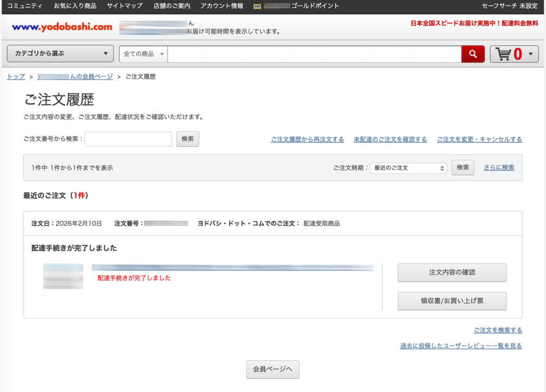Click the ご注文履歴から再注文する link
The image size is (546, 392).
pyautogui.click(x=307, y=139)
